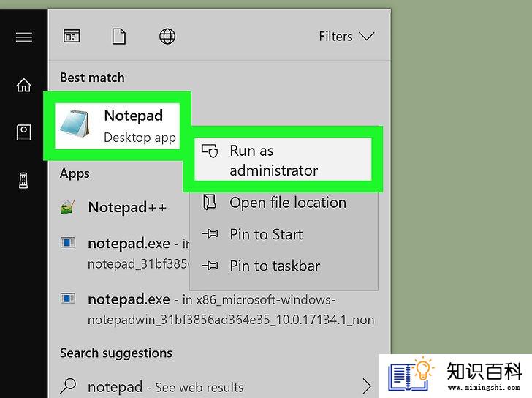
Task: Click the shield Run as administrator icon
Action: tap(210, 151)
